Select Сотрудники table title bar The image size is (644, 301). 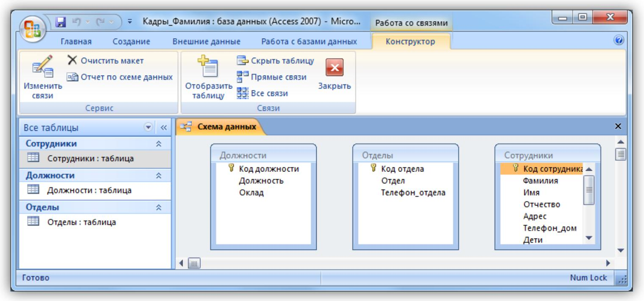(548, 155)
